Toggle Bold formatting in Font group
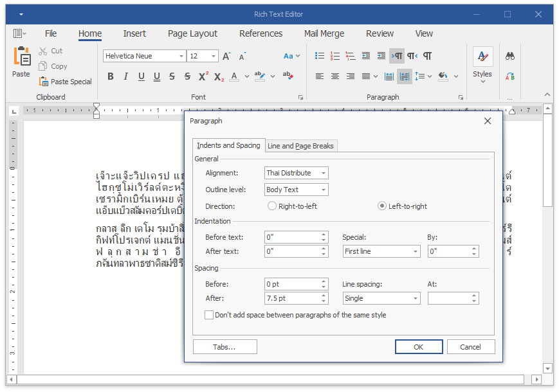Viewport: 559px width, 392px height. pyautogui.click(x=110, y=76)
